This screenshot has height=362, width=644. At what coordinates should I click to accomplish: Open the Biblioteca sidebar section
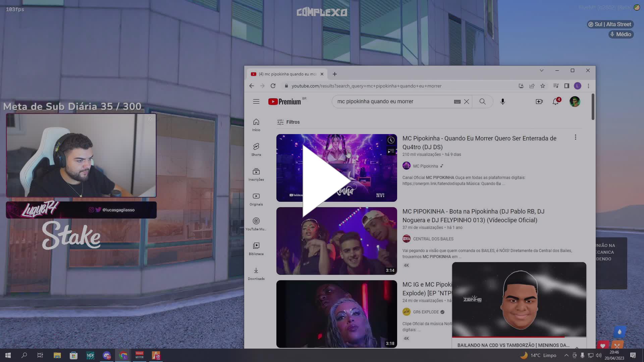(x=256, y=247)
